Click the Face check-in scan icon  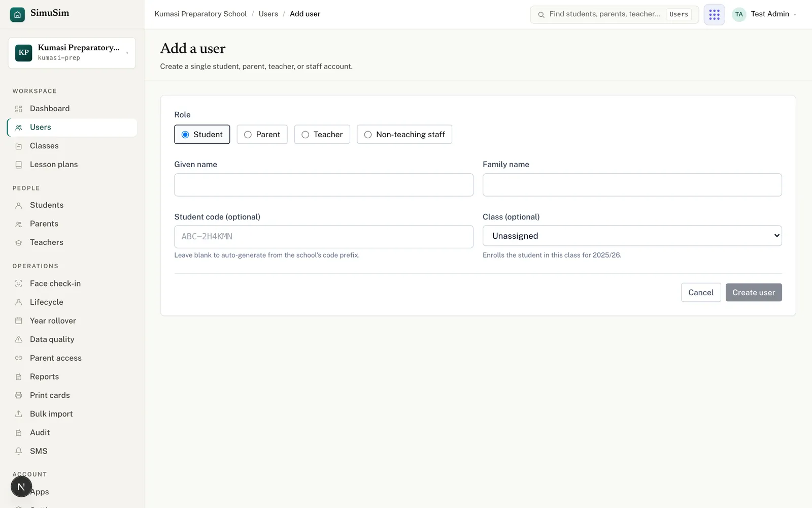[x=19, y=283]
